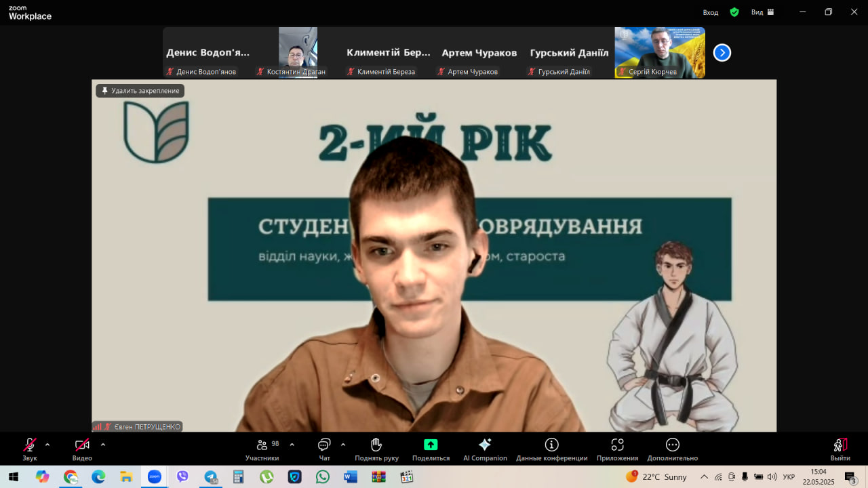The image size is (868, 488).
Task: Launch Copilot from the taskbar
Action: click(43, 476)
